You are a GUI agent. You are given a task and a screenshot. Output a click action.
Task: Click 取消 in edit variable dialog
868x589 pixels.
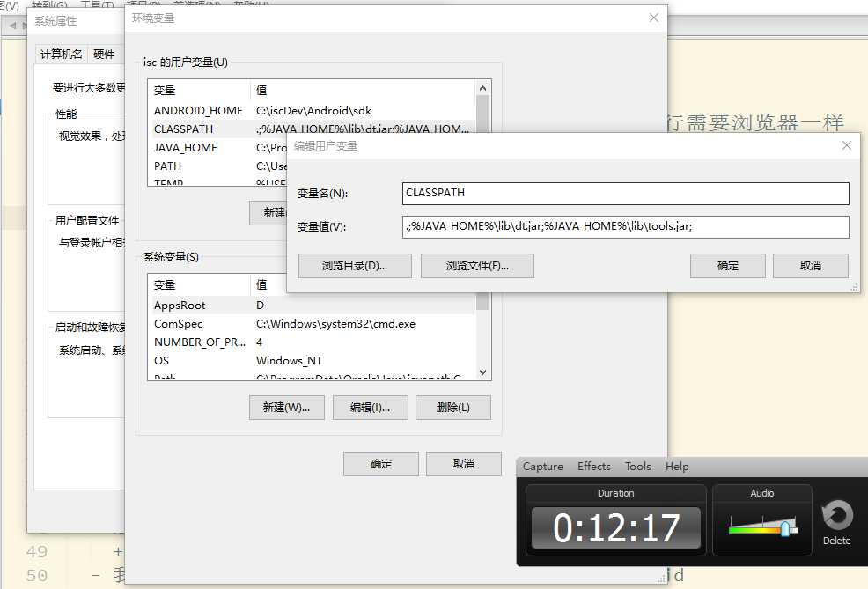811,266
